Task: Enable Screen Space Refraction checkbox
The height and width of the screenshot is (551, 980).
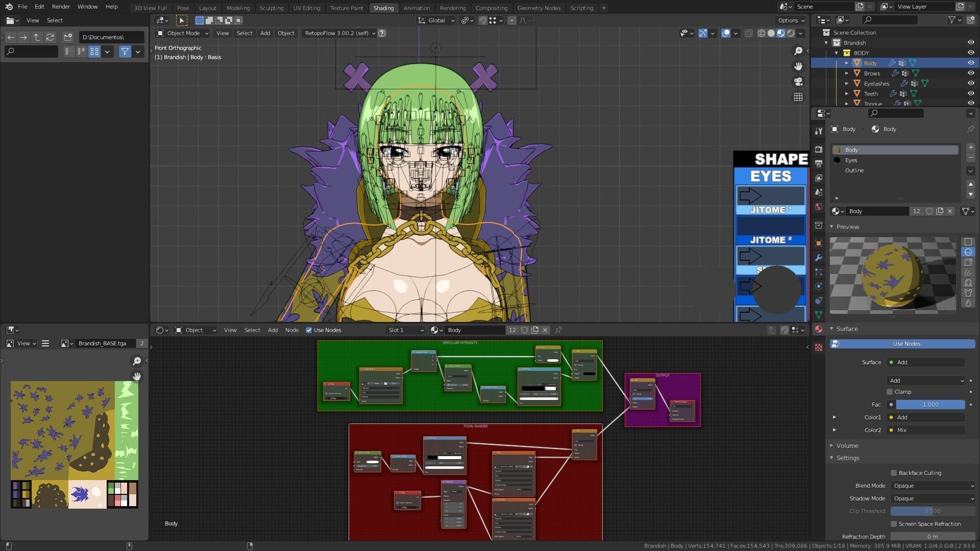Action: click(x=894, y=524)
